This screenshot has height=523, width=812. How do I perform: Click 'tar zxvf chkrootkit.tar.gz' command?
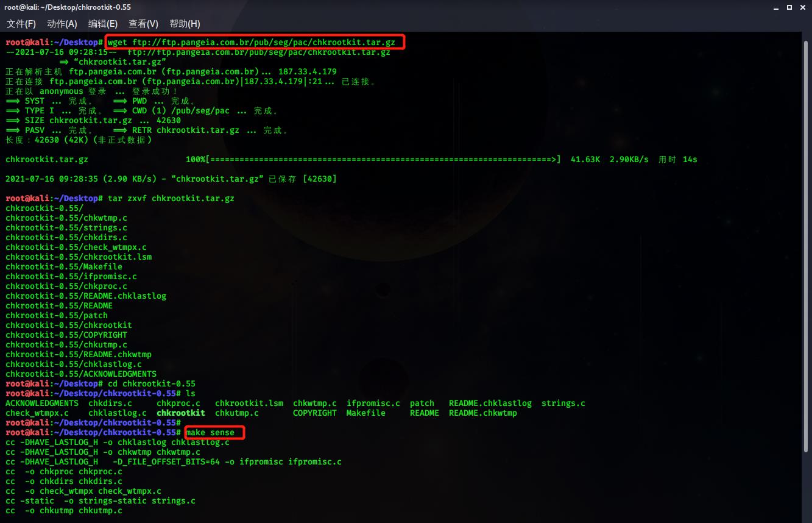[171, 198]
